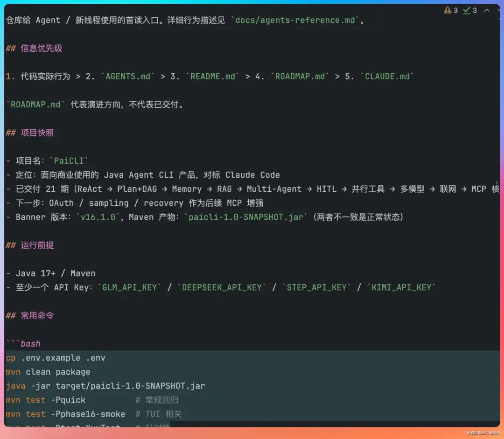Click the word HITL
Image resolution: width=504 pixels, height=439 pixels.
326,189
